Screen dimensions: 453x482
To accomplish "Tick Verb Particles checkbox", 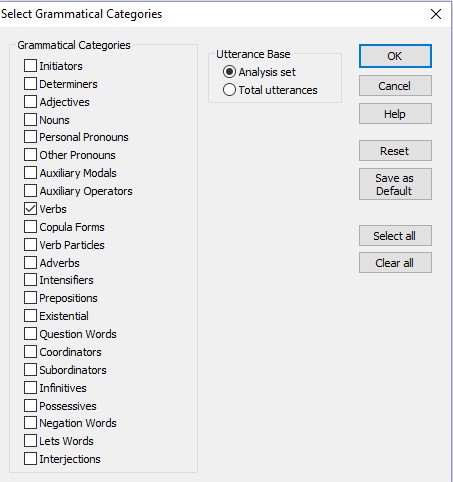I will (30, 245).
